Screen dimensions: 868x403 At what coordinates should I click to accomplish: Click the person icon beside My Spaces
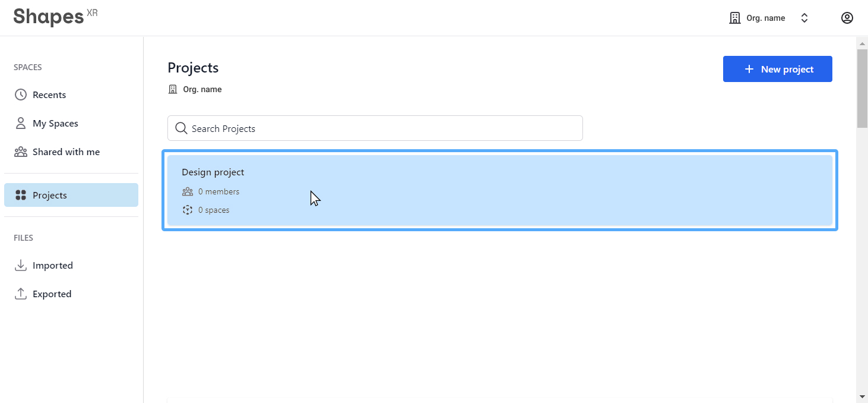[x=21, y=123]
